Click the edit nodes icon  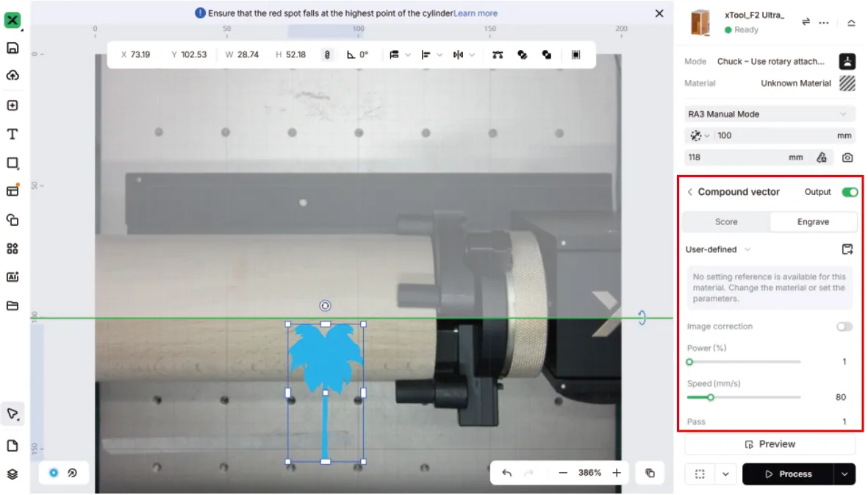tap(498, 54)
